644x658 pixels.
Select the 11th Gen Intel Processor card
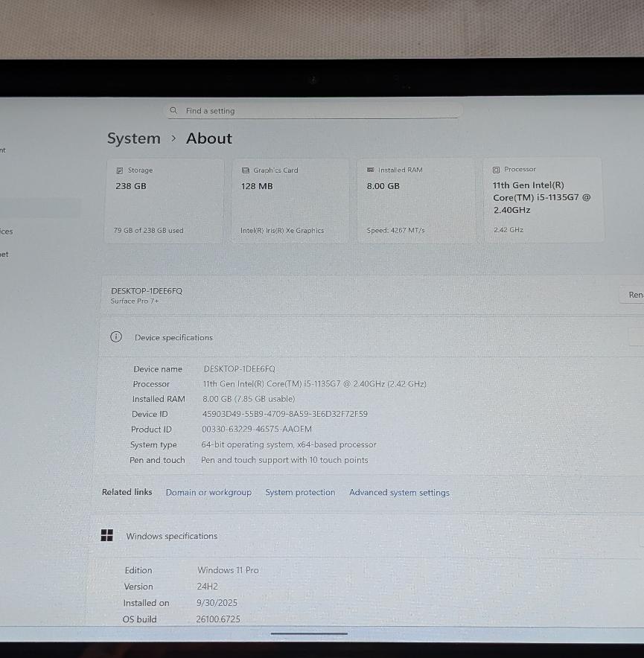click(x=543, y=199)
